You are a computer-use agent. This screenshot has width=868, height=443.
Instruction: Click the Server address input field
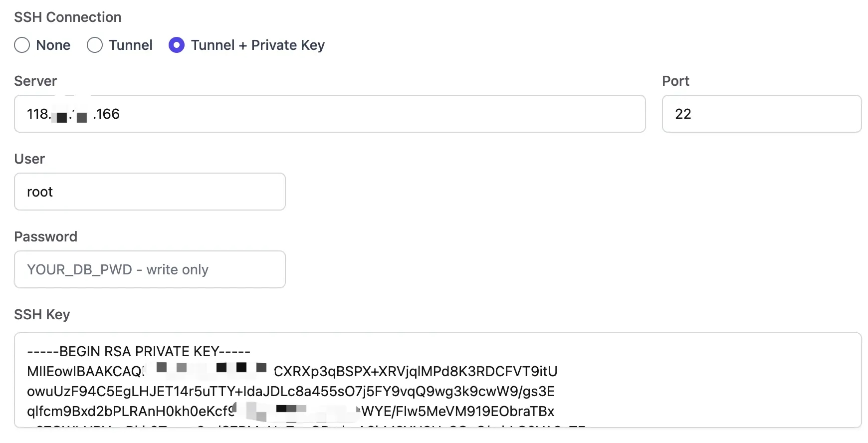[330, 114]
